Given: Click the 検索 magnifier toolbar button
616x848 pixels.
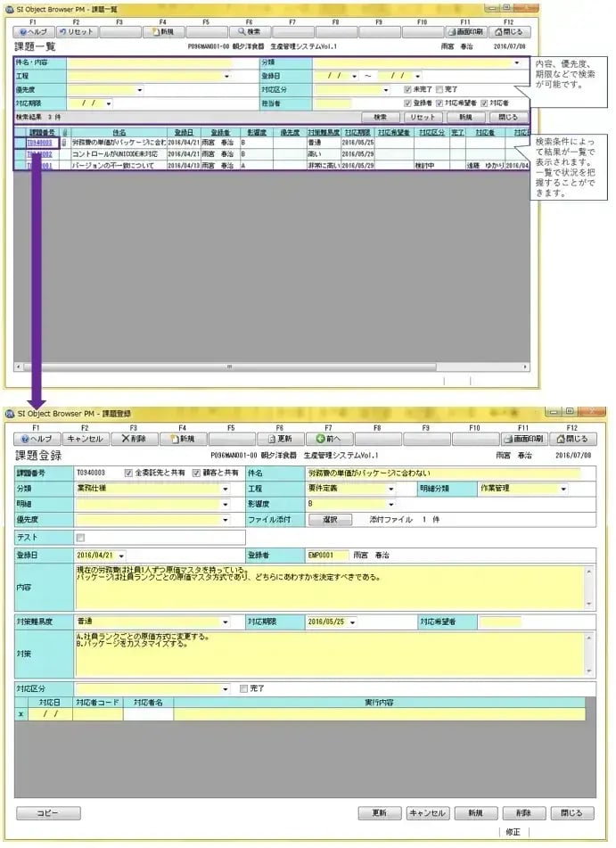Looking at the screenshot, I should pos(249,31).
